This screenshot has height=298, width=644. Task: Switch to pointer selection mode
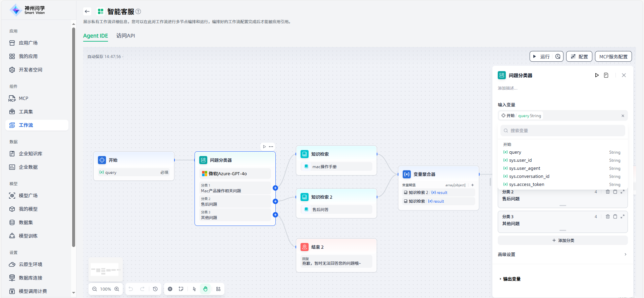(194, 289)
